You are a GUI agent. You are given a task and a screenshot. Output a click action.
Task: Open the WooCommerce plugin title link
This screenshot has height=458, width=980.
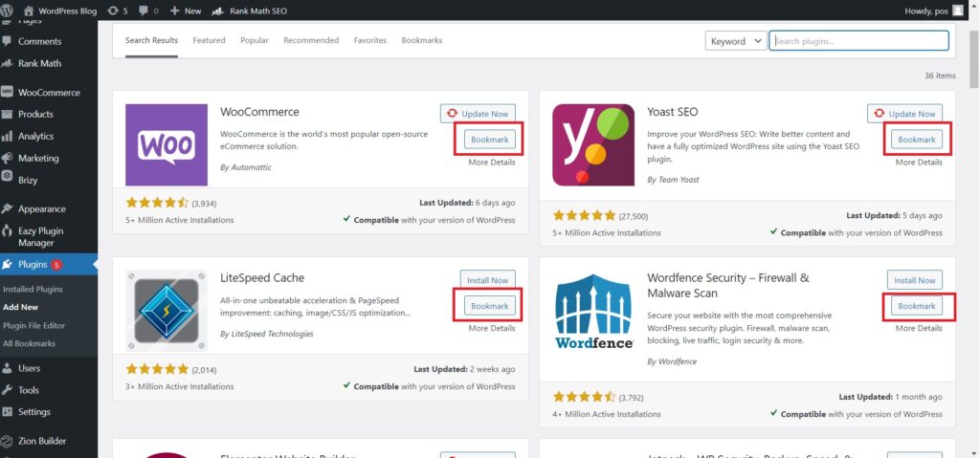click(259, 112)
